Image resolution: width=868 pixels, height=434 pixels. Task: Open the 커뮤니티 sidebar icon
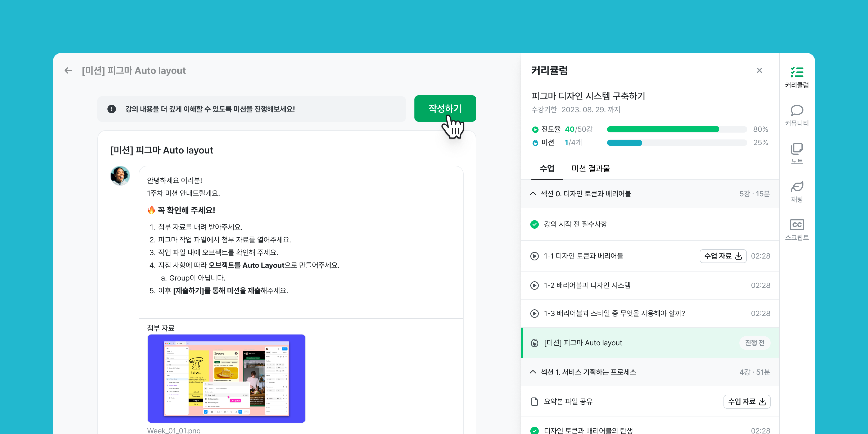797,116
